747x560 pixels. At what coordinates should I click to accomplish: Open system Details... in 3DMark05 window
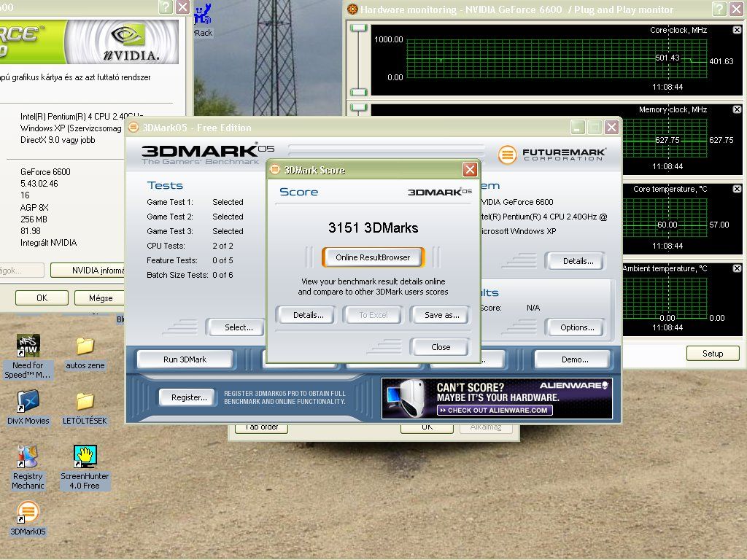(577, 261)
